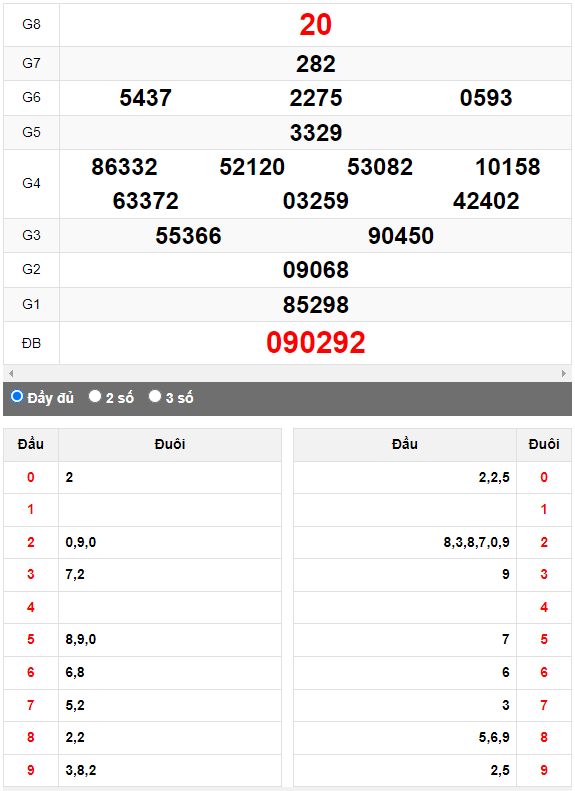575x791 pixels.
Task: Click the G7 result 282
Action: point(316,64)
